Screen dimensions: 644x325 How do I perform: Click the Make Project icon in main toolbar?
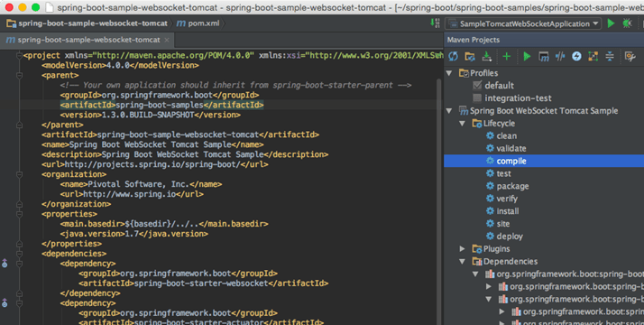point(435,23)
